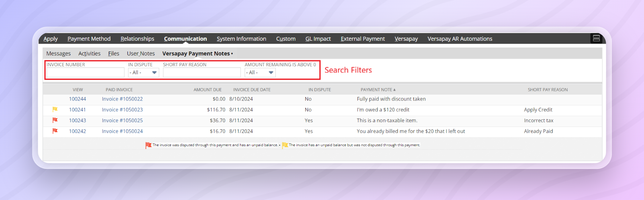Viewport: 644px width, 200px height.
Task: Click the 'Fully paid with discount taken' note
Action: pyautogui.click(x=391, y=99)
